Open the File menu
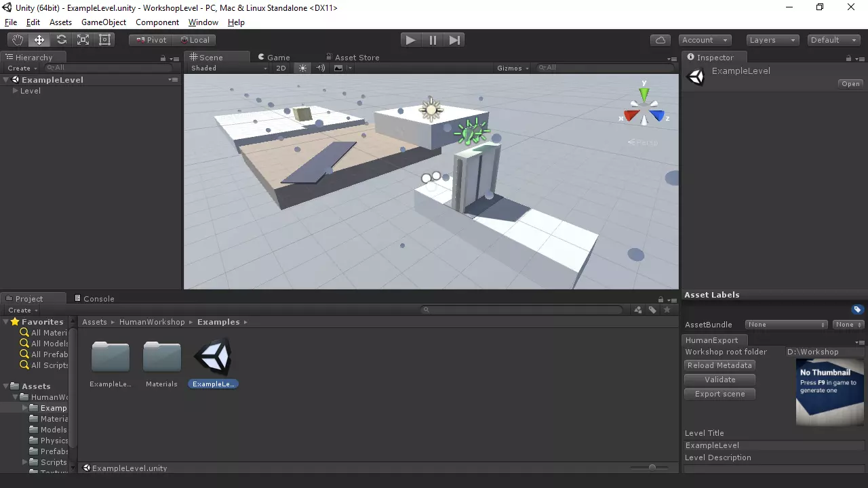 [x=11, y=22]
